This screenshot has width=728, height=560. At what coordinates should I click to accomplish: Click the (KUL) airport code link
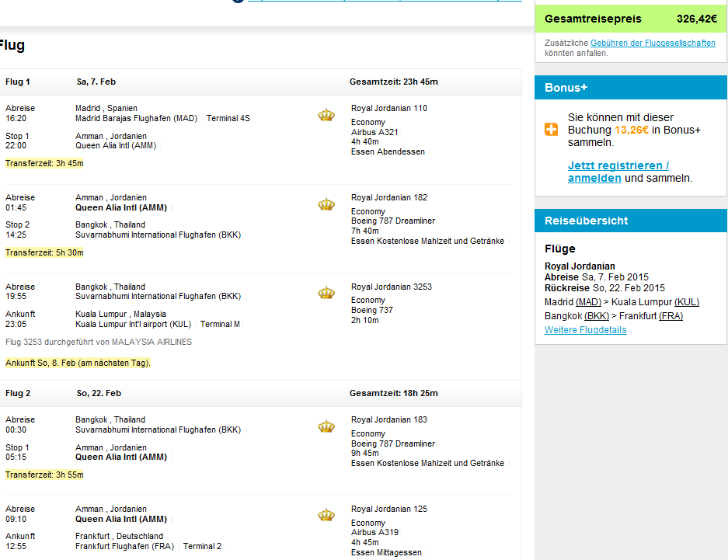click(x=687, y=302)
